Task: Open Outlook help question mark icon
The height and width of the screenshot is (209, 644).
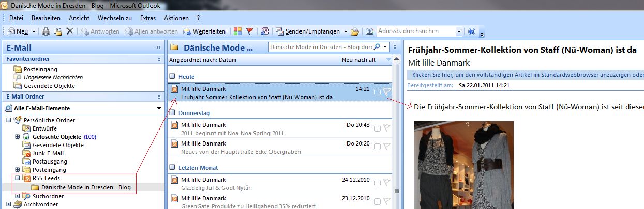Action: tap(472, 31)
